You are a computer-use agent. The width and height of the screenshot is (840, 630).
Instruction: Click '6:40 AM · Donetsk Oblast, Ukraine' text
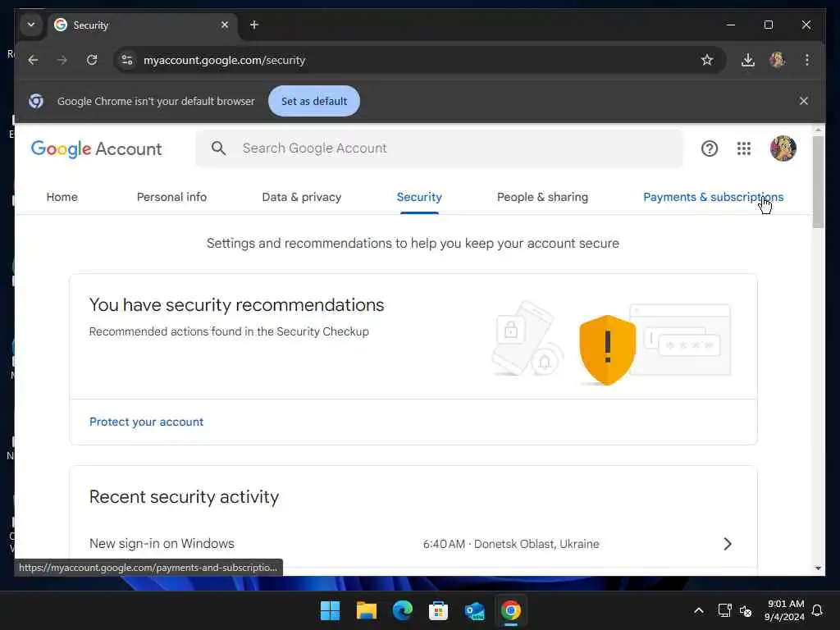tap(511, 545)
